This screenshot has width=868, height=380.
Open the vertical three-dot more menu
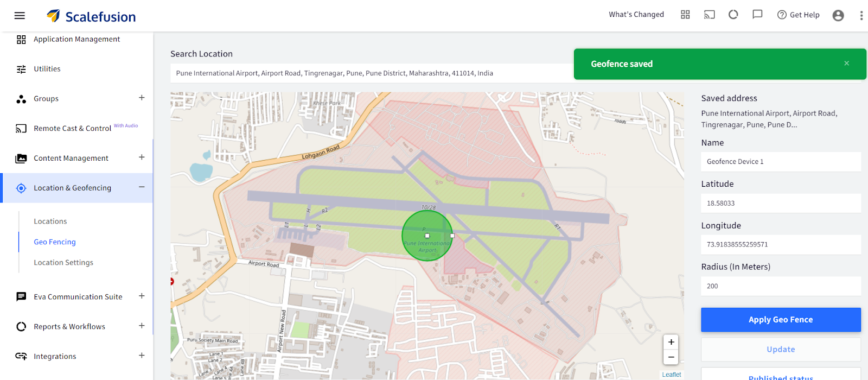861,15
